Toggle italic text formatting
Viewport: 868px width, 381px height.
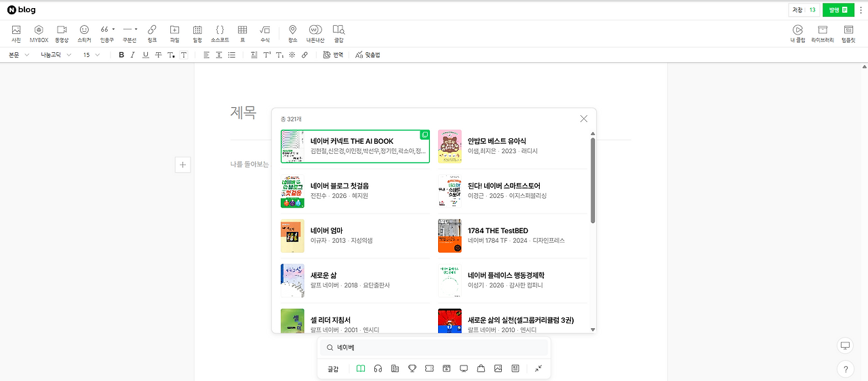click(134, 55)
